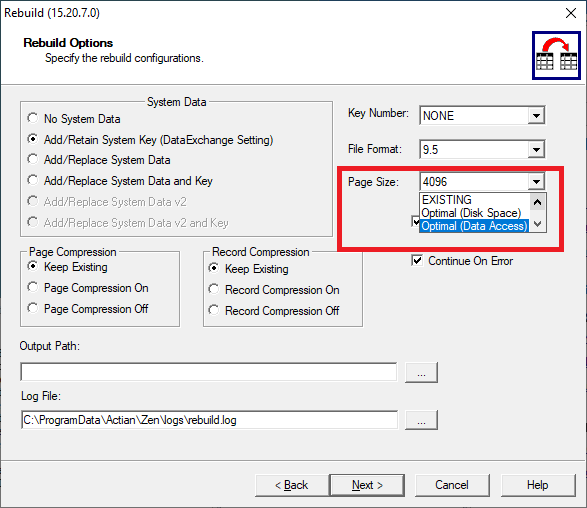This screenshot has width=587, height=508.
Task: Click into the Output Path field
Action: 209,372
